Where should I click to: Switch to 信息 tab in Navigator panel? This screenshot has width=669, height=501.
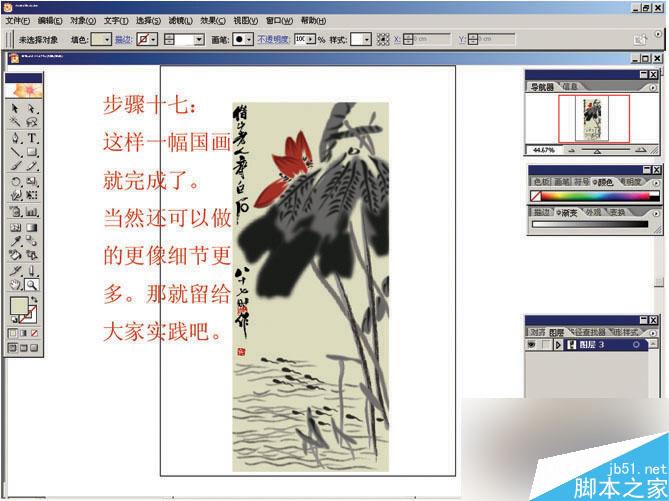[570, 87]
